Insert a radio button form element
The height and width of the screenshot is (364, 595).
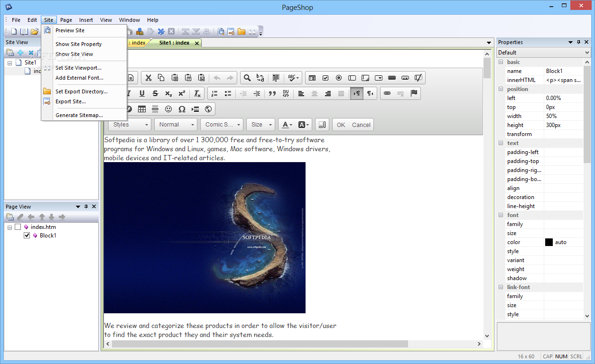click(x=339, y=78)
